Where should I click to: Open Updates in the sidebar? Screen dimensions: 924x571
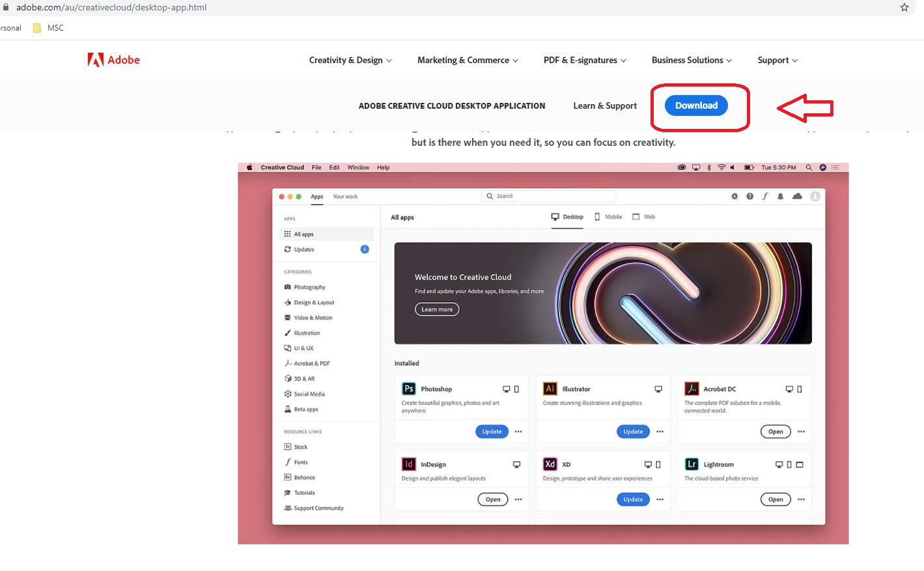click(326, 249)
